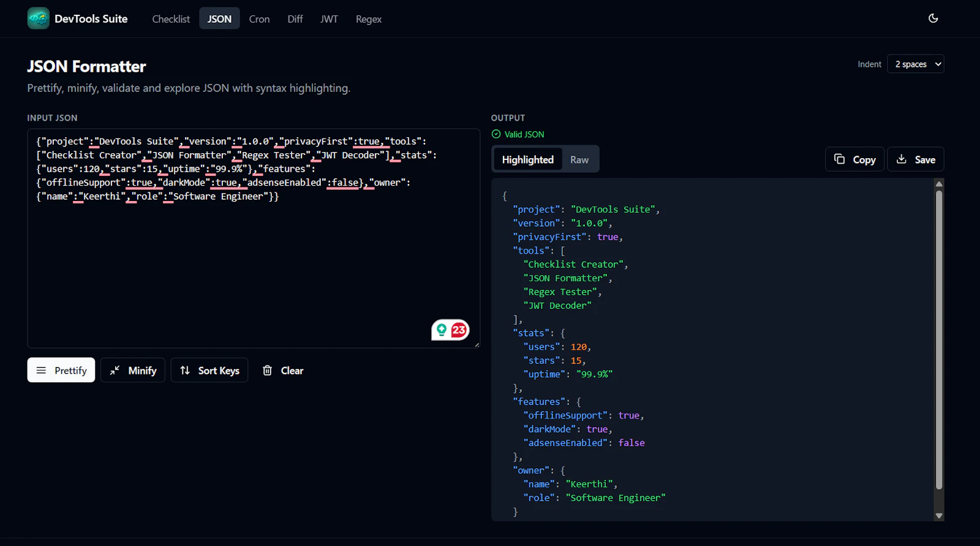Click the output scrollbar thumb
This screenshot has height=546, width=980.
click(x=939, y=340)
